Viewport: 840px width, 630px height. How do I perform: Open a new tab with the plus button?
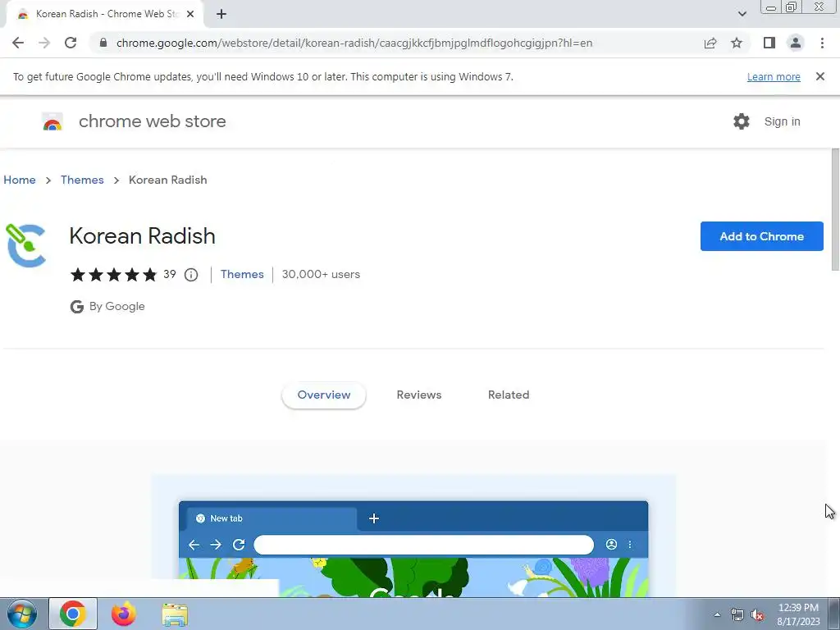coord(221,14)
